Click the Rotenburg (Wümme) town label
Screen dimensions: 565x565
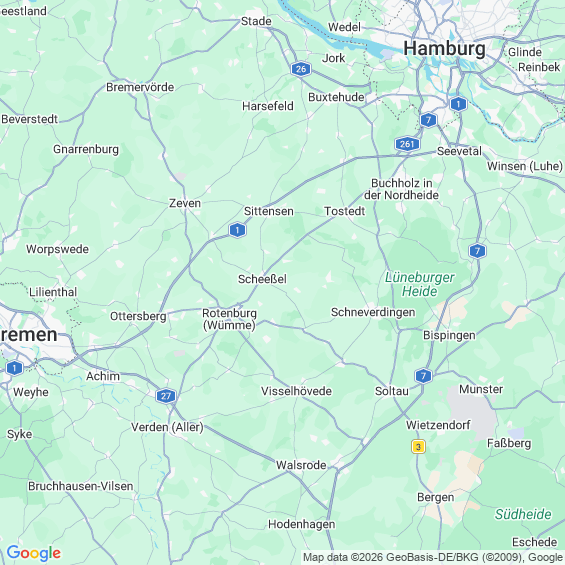pos(230,319)
